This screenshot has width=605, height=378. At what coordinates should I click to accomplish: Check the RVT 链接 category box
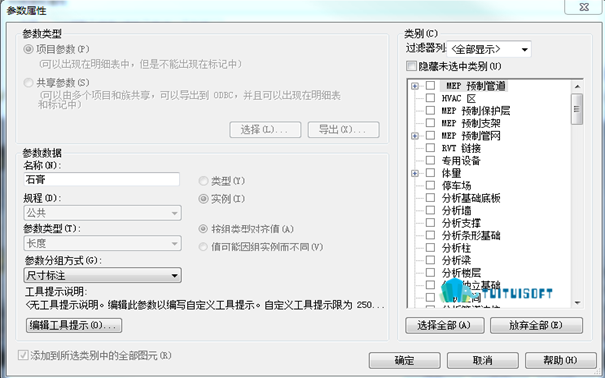click(x=430, y=148)
